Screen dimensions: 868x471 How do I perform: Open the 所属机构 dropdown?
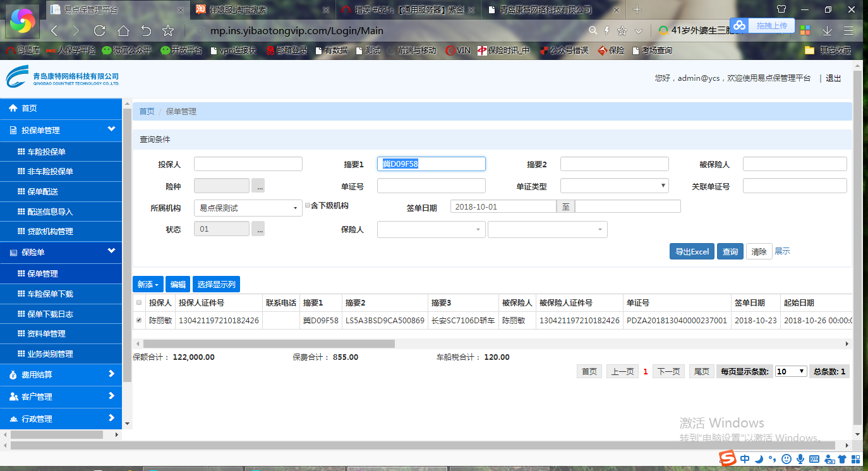pyautogui.click(x=248, y=208)
